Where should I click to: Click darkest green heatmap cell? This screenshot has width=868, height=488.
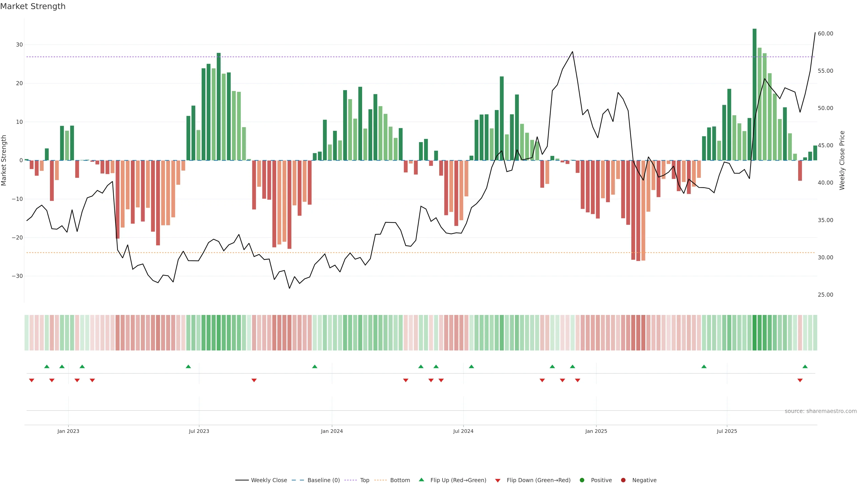755,332
